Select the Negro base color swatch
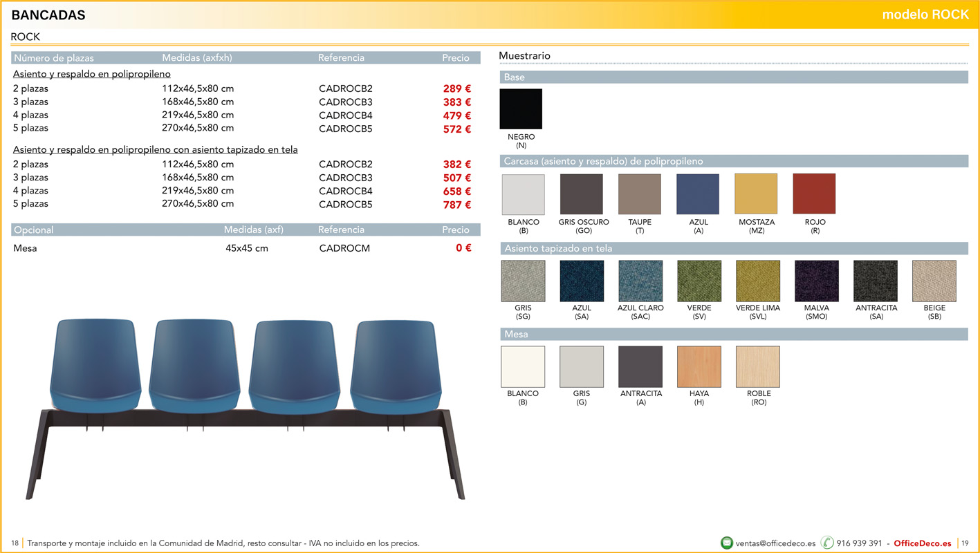This screenshot has width=980, height=553. click(521, 109)
